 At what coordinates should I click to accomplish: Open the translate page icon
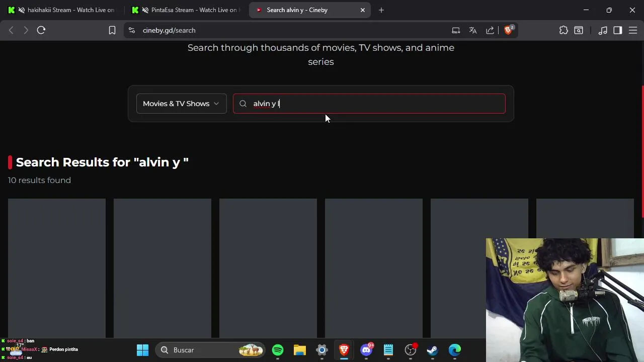pyautogui.click(x=473, y=30)
